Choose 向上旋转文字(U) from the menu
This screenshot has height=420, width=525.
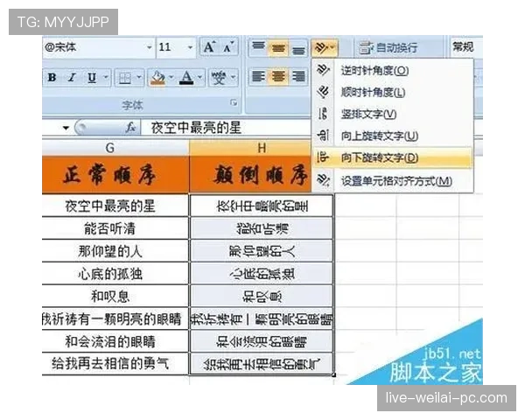coord(392,136)
